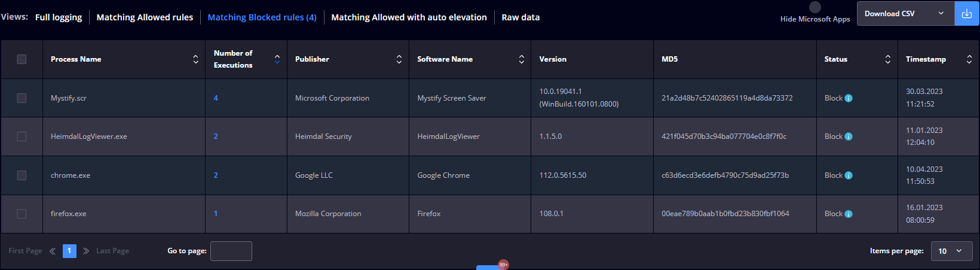Click version 1.1.5.0 cell
Viewport: 980px width, 270px height.
click(550, 136)
